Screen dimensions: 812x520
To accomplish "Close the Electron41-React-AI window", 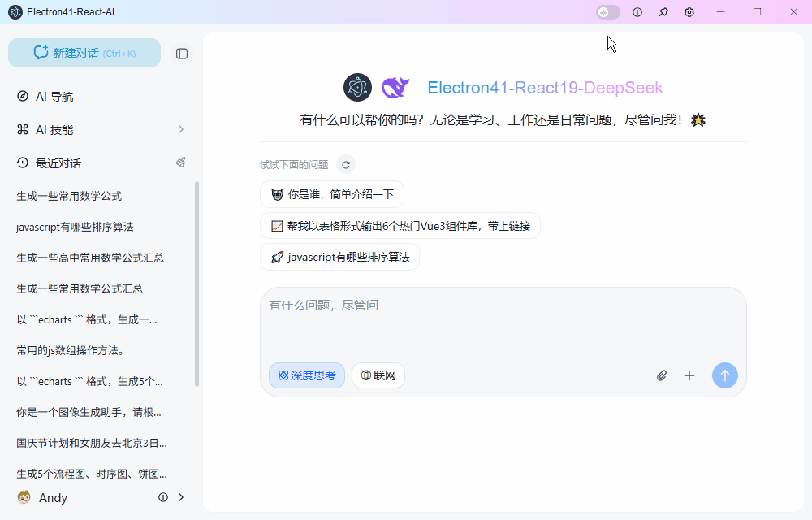I will click(793, 12).
